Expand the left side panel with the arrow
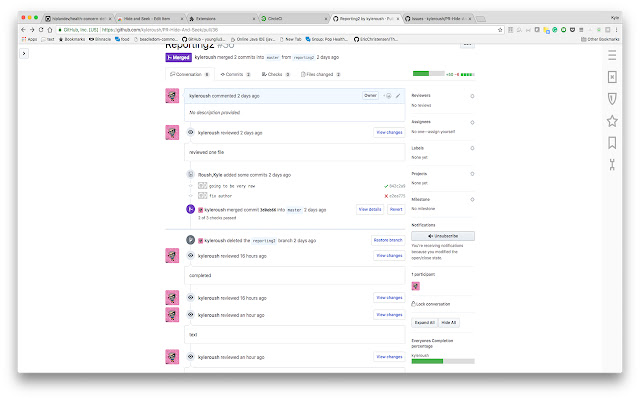Screen dimensions: 640x400 point(24,53)
